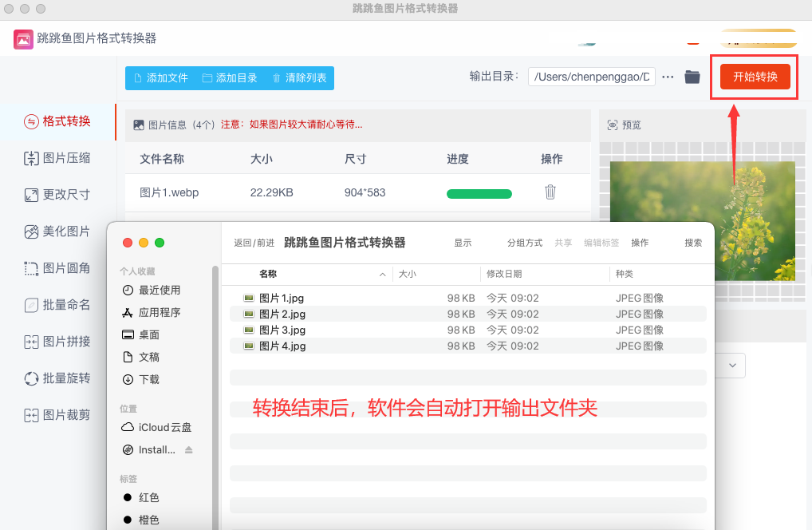
Task: Click the output directory path field
Action: tap(591, 77)
